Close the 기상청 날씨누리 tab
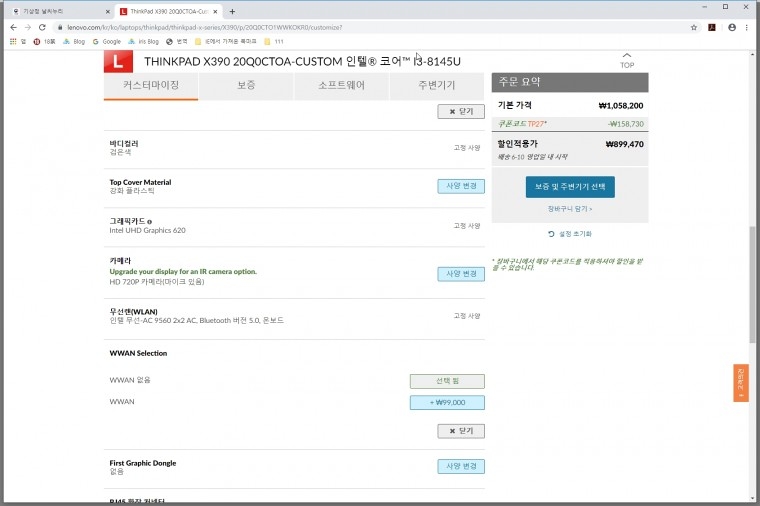This screenshot has width=760, height=506. pyautogui.click(x=108, y=11)
